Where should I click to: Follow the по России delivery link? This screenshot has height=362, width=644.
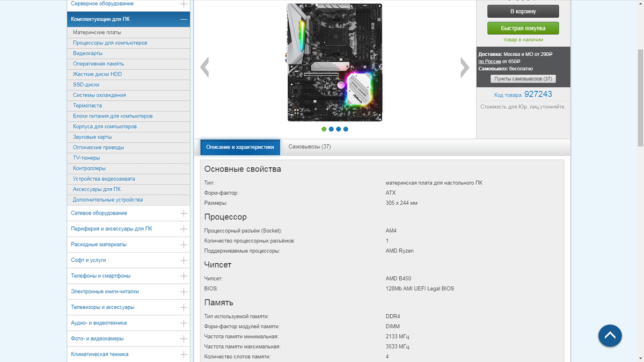point(489,62)
